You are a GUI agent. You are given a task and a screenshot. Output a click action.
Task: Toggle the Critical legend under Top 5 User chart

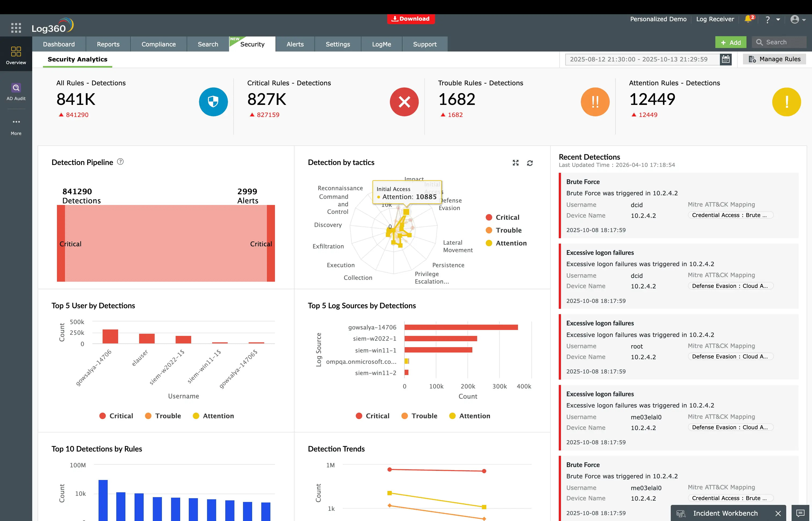116,416
